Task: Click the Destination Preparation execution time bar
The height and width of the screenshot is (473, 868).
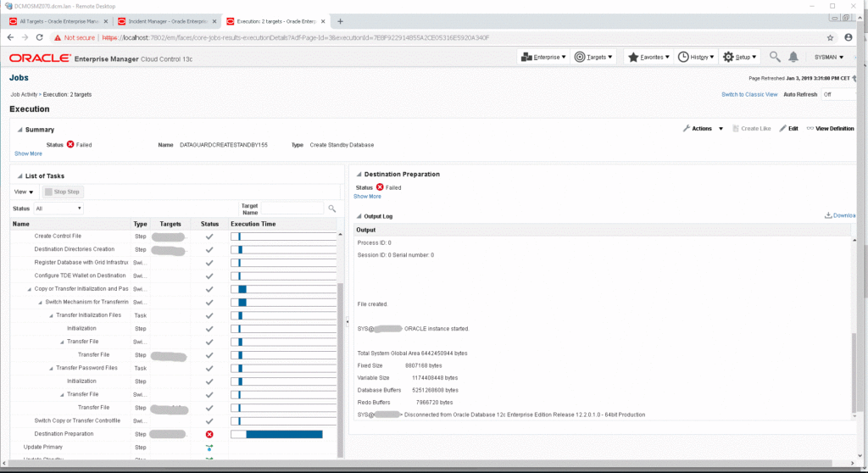Action: 284,434
